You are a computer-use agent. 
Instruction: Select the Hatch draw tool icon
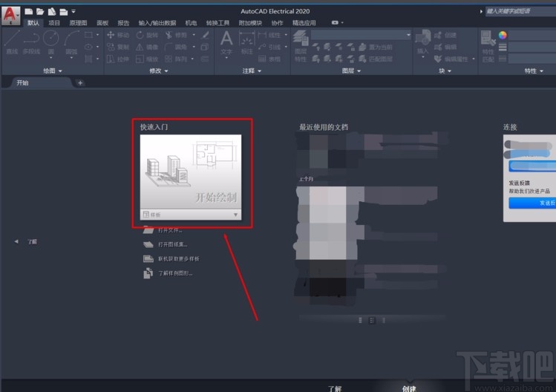[88, 59]
